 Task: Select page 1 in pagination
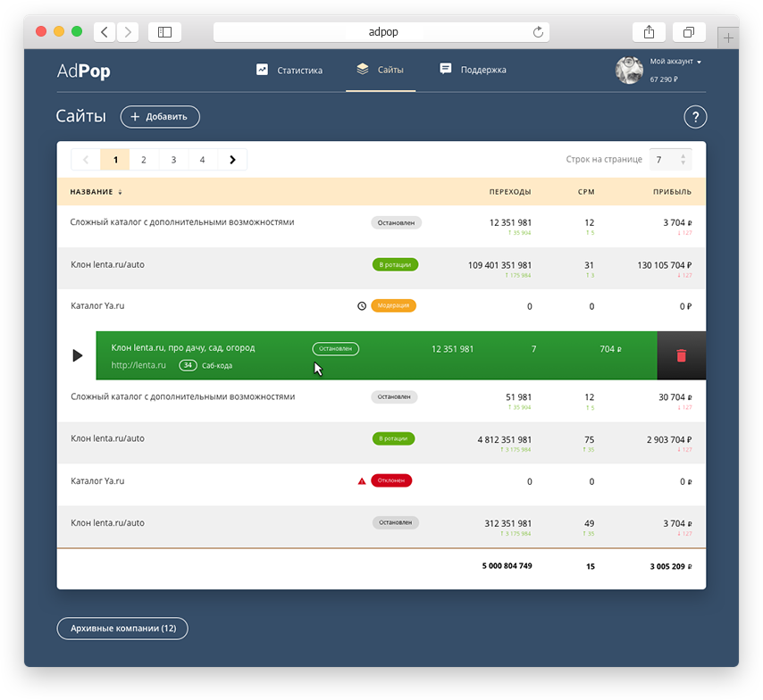click(115, 160)
